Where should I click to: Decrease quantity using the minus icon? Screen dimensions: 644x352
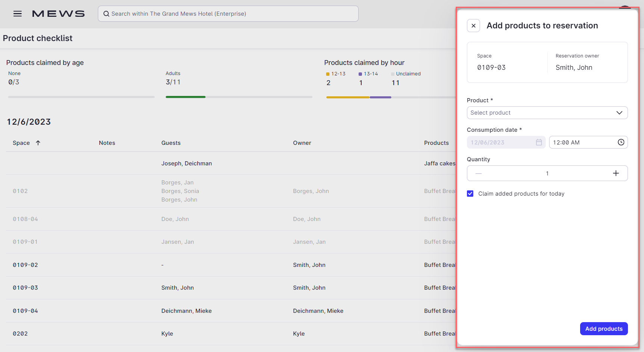[x=479, y=173]
